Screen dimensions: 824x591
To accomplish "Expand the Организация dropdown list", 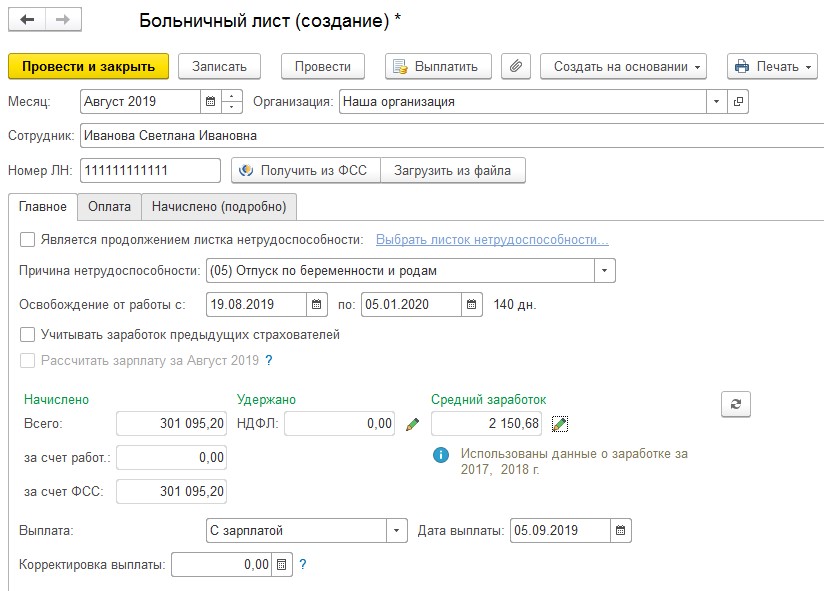I will [x=716, y=102].
